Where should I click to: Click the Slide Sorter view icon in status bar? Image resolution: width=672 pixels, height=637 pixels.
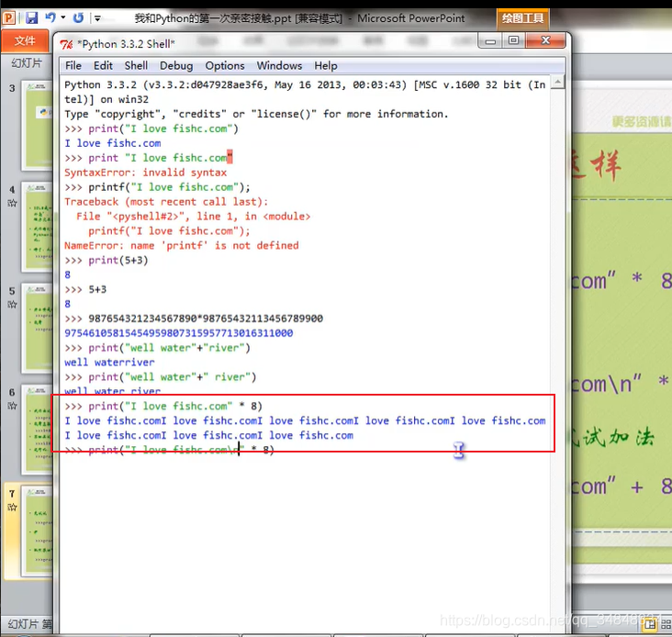666,624
